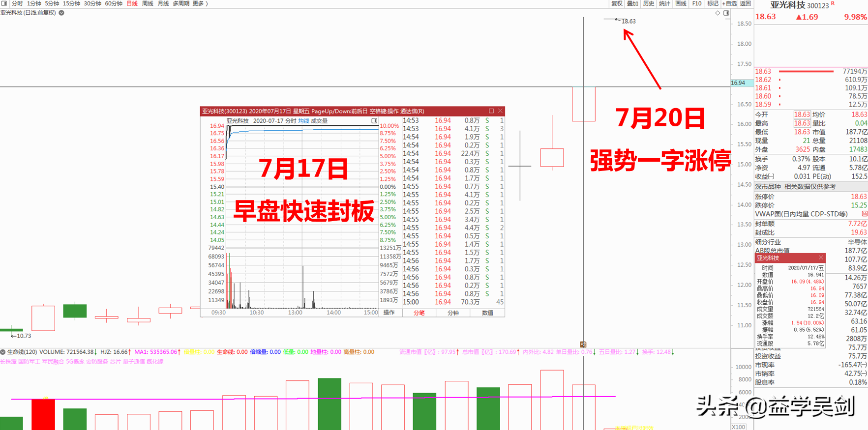Select the 分钟 tab in popup

click(453, 313)
